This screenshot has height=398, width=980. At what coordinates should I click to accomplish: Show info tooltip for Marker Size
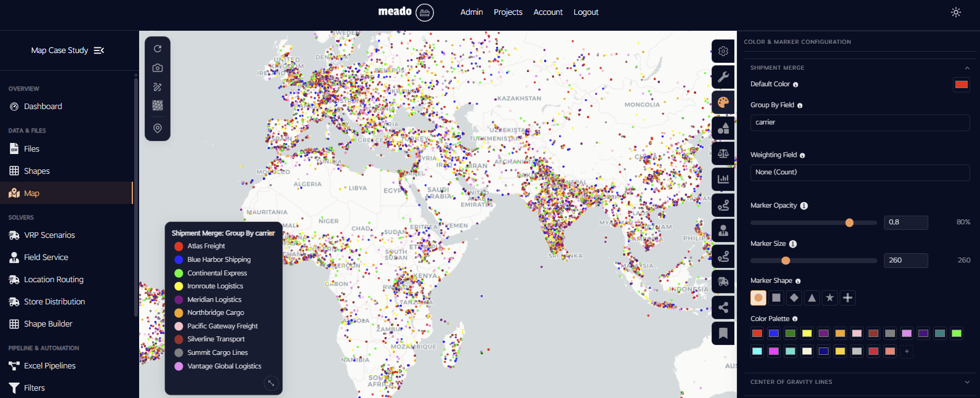click(793, 244)
